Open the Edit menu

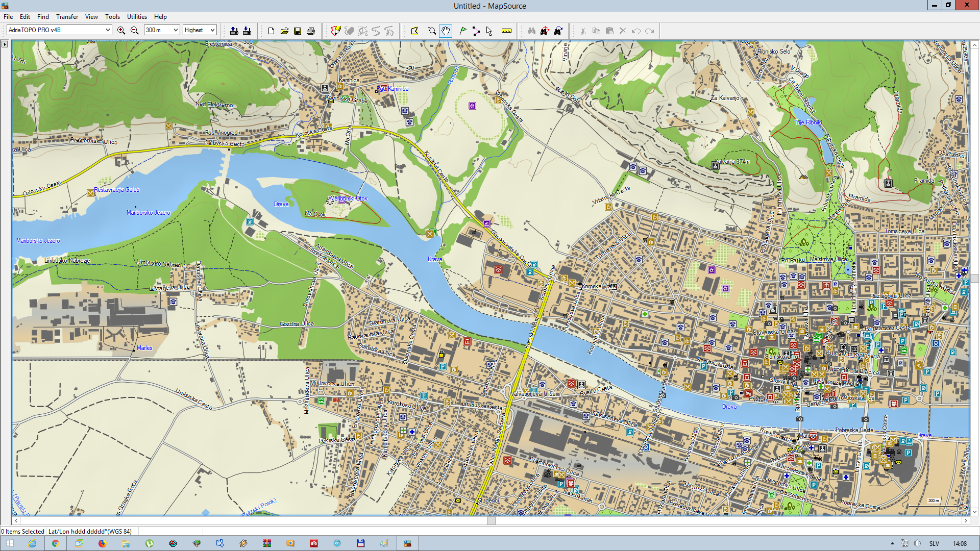pyautogui.click(x=25, y=17)
